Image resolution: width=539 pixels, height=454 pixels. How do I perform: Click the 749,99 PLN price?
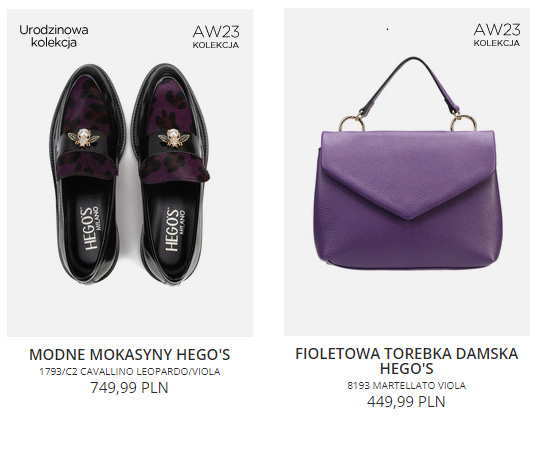(x=130, y=388)
